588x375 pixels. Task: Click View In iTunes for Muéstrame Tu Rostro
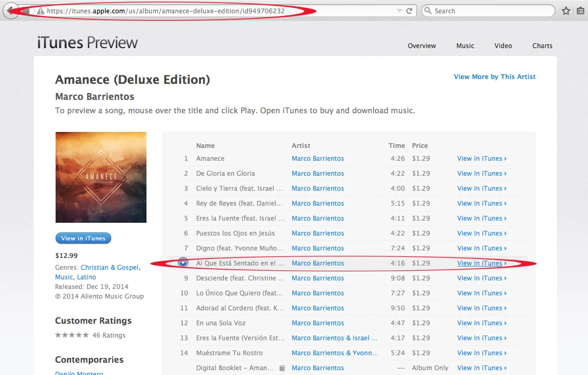(482, 353)
